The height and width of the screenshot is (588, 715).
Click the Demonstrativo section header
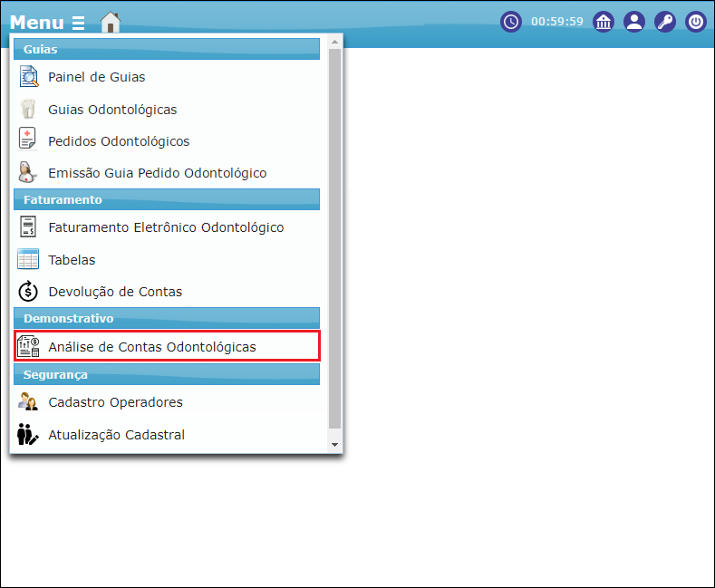click(167, 318)
